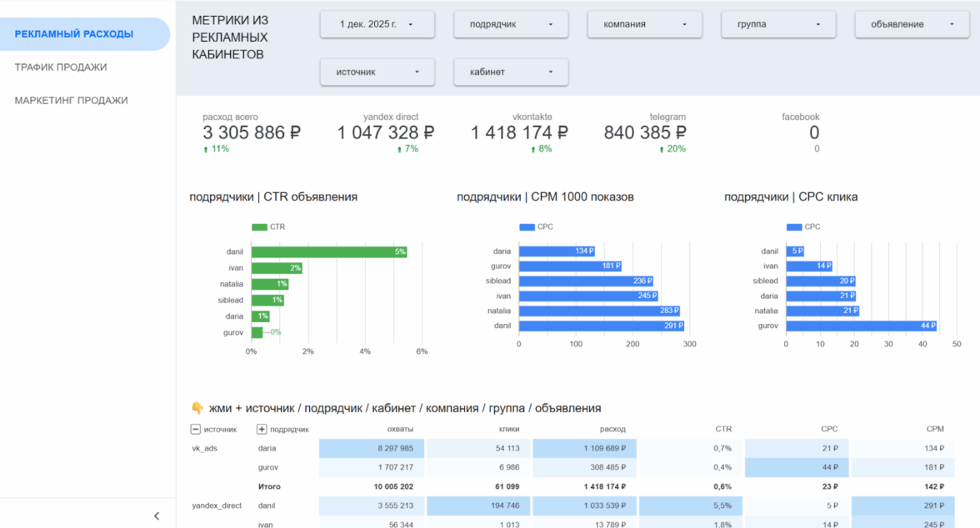Click the yandex direct total scorecard
The height and width of the screenshot is (528, 980).
385,132
